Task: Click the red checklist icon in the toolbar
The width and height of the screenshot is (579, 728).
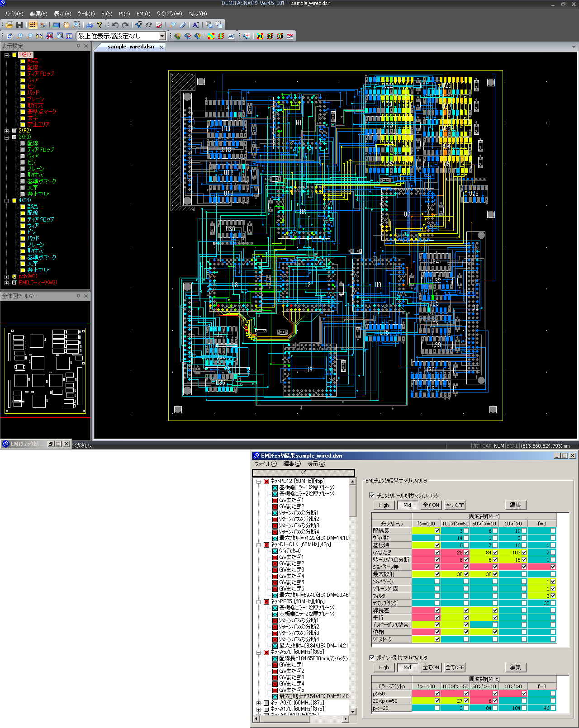Action: point(159,25)
